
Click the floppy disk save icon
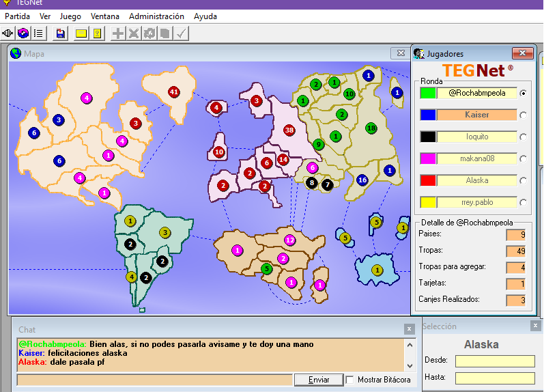61,33
